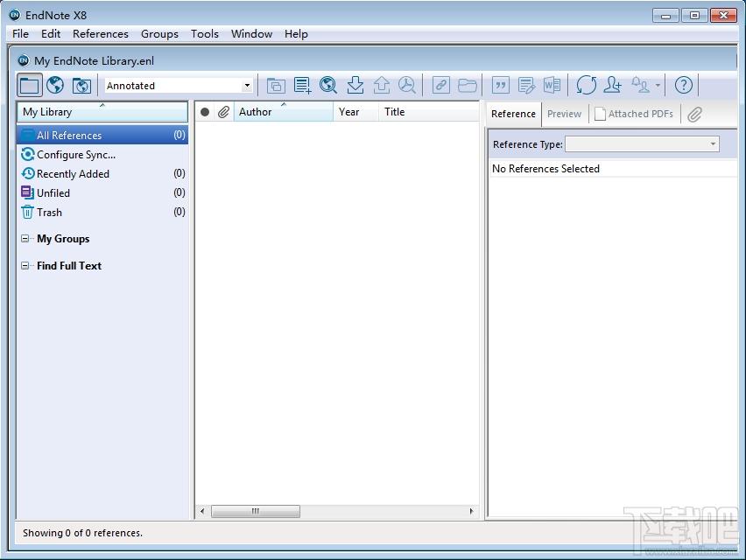
Task: Select Integrated Library & Online Search Mode icon
Action: [x=81, y=86]
